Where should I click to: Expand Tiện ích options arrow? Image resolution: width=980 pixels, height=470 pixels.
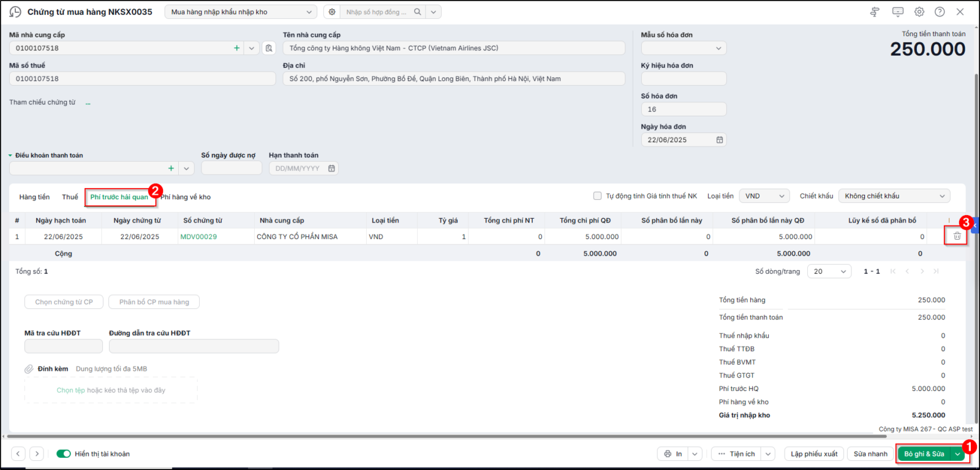coord(768,454)
